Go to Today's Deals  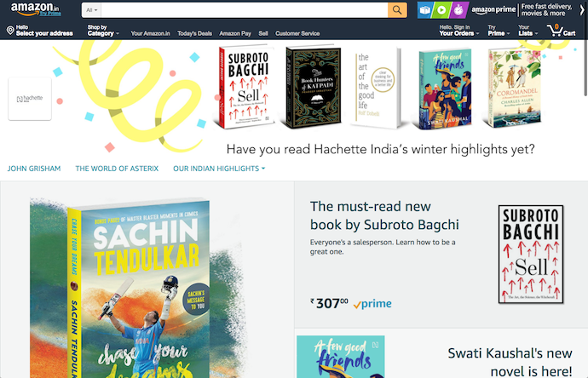pos(193,33)
